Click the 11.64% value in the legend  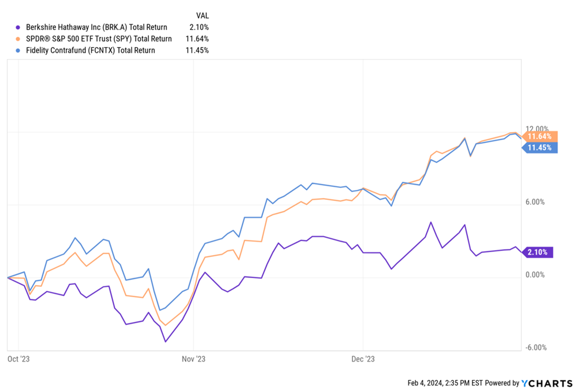[x=197, y=39]
